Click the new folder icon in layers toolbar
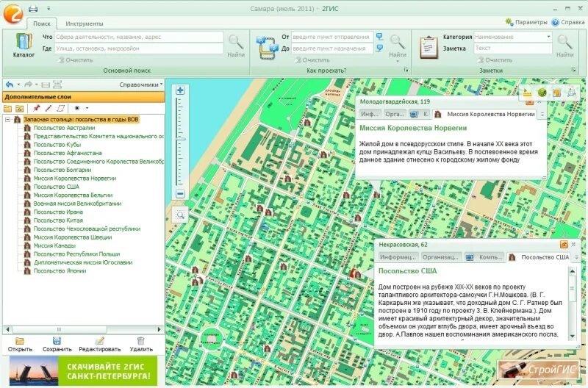The image size is (588, 388). pyautogui.click(x=7, y=108)
